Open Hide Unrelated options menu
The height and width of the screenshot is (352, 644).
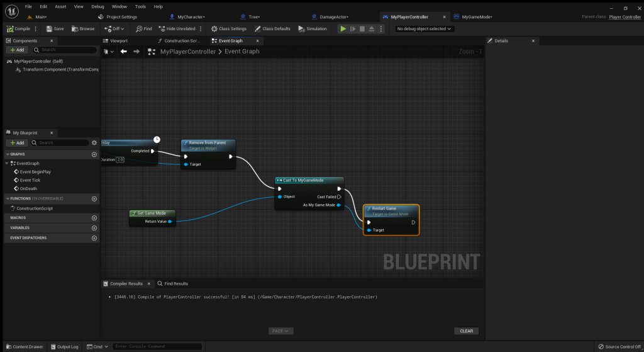click(x=201, y=29)
